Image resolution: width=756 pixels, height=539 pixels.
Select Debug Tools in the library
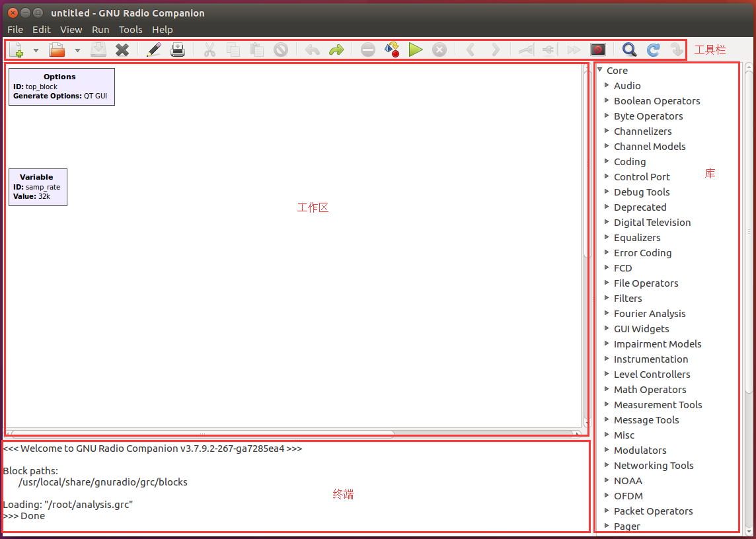tap(642, 192)
